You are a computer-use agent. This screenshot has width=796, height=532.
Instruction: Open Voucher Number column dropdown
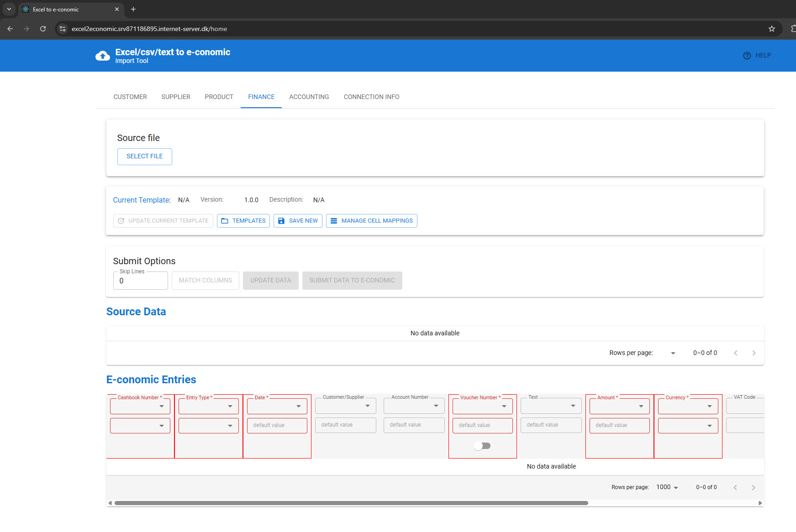(x=483, y=406)
